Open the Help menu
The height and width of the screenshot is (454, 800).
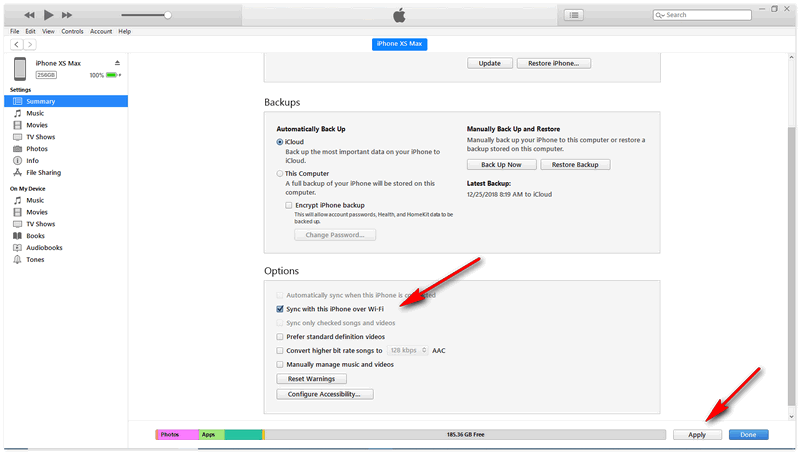[x=124, y=32]
